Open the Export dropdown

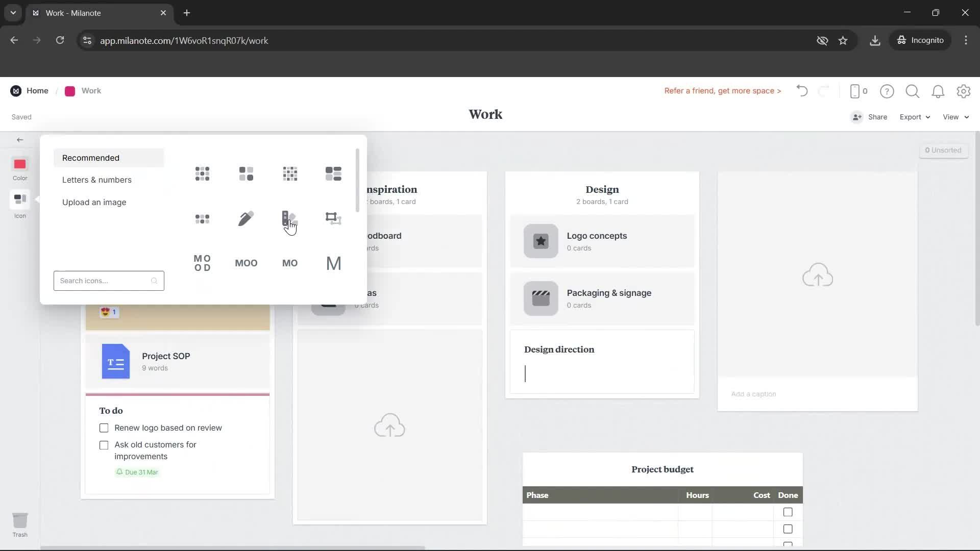click(x=914, y=117)
